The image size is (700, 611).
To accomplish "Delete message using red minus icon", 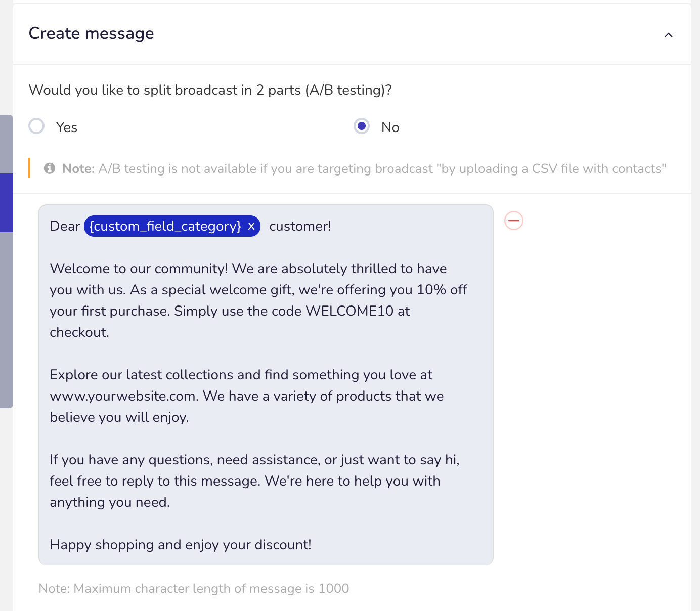I will [514, 221].
